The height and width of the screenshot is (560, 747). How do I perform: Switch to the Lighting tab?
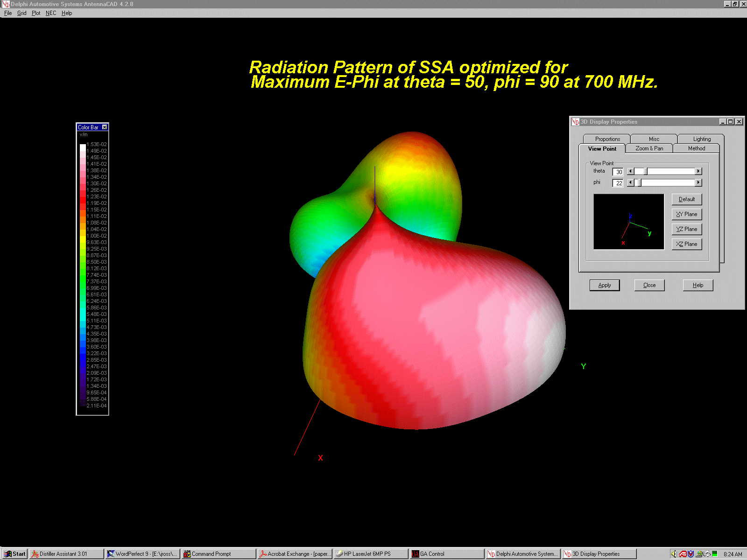701,139
